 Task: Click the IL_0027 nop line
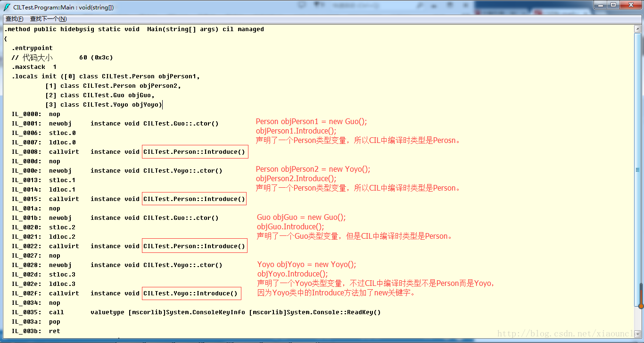pyautogui.click(x=36, y=256)
